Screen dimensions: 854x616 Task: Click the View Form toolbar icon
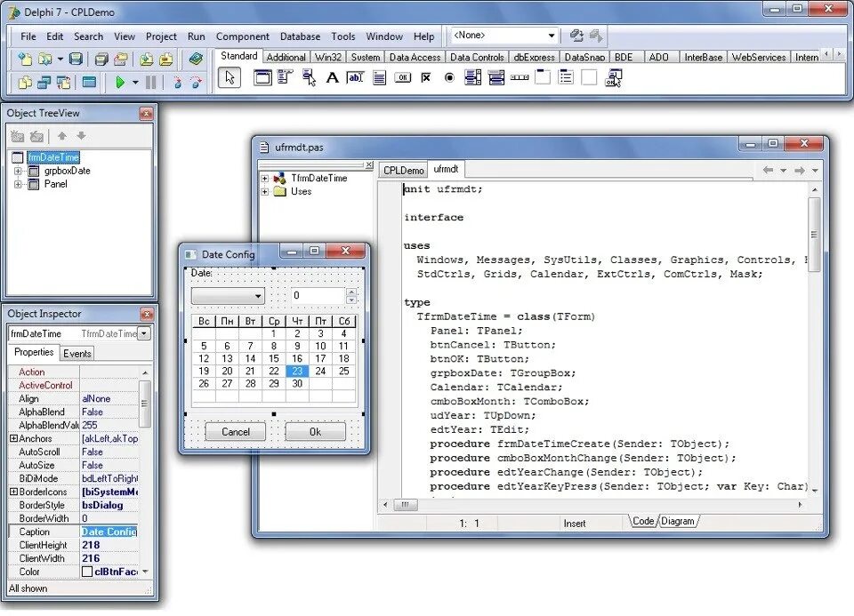(x=44, y=83)
